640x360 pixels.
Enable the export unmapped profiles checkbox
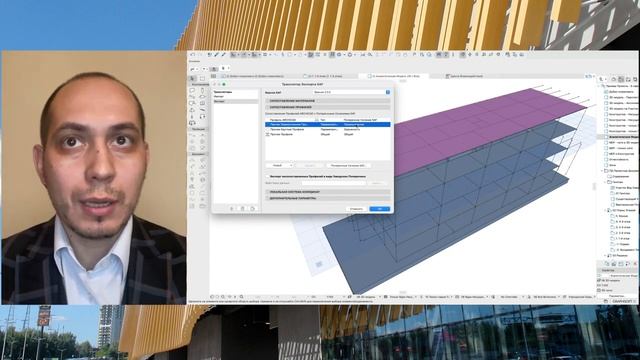click(x=268, y=176)
